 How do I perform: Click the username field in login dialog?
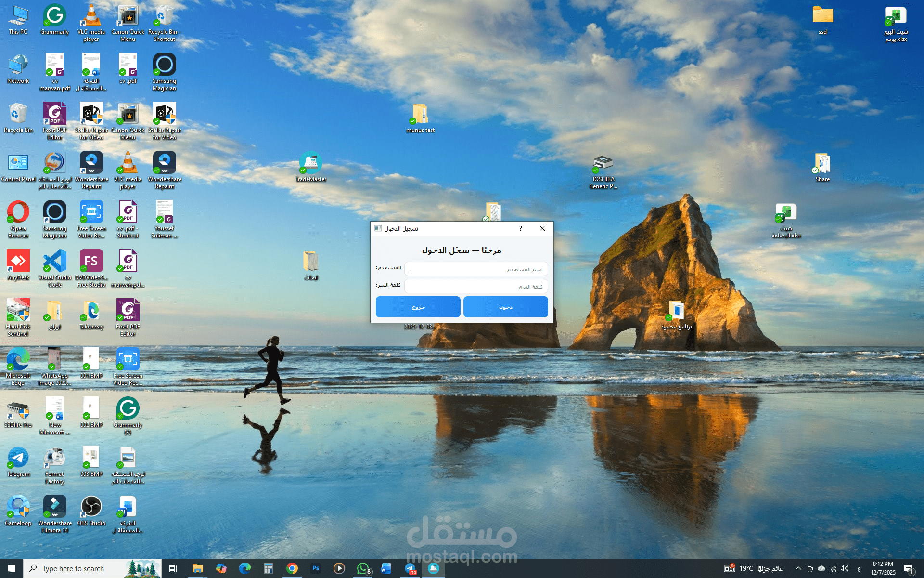[x=475, y=269]
